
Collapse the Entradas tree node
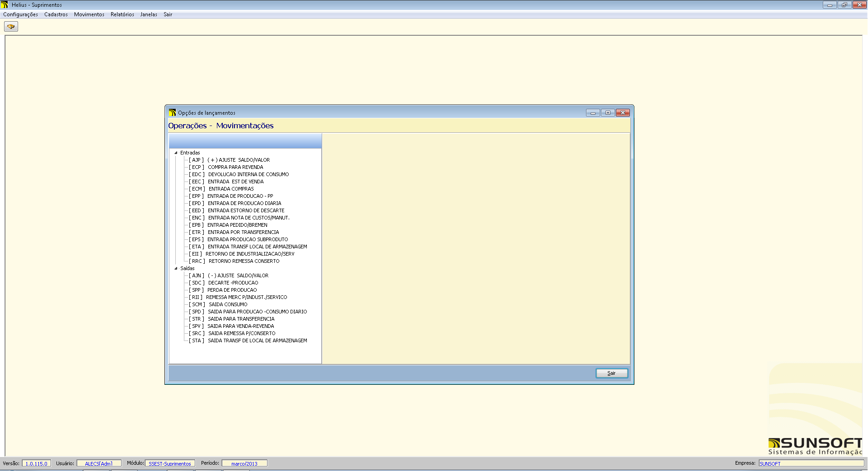coord(176,153)
